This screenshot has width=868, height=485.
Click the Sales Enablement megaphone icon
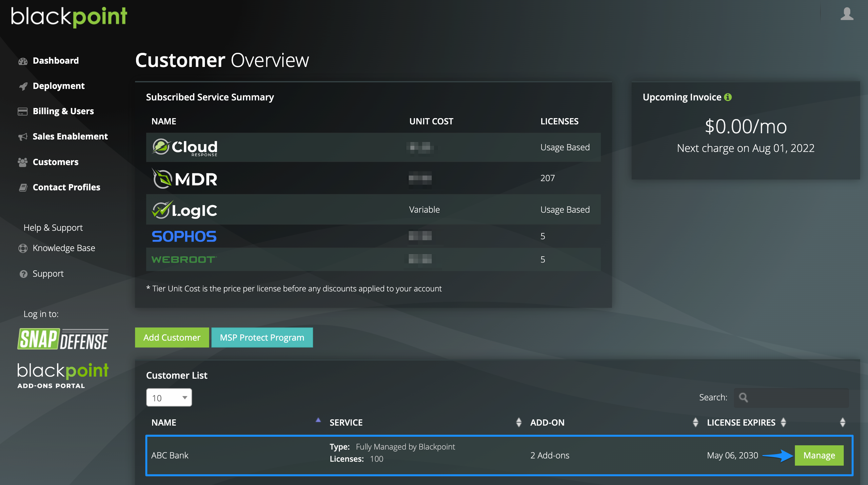[x=23, y=137]
